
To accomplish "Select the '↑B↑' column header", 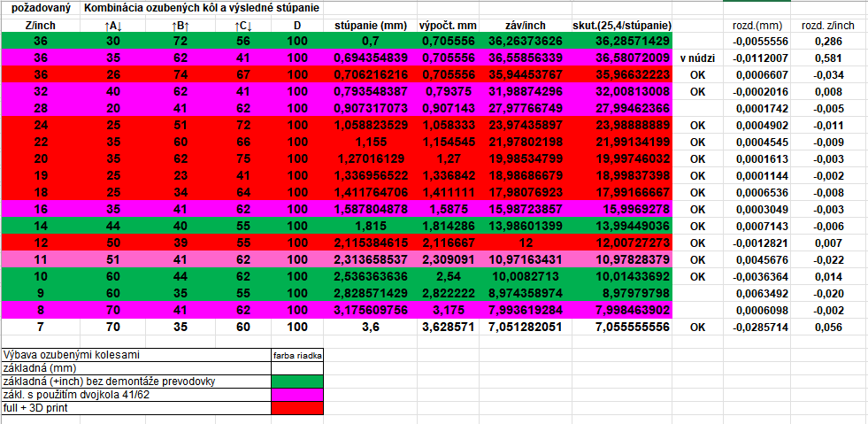I will click(x=181, y=25).
